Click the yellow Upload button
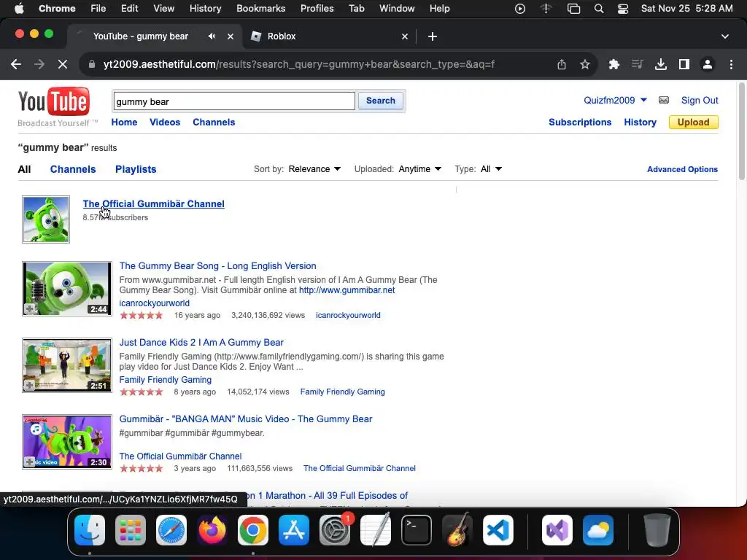 (x=693, y=122)
